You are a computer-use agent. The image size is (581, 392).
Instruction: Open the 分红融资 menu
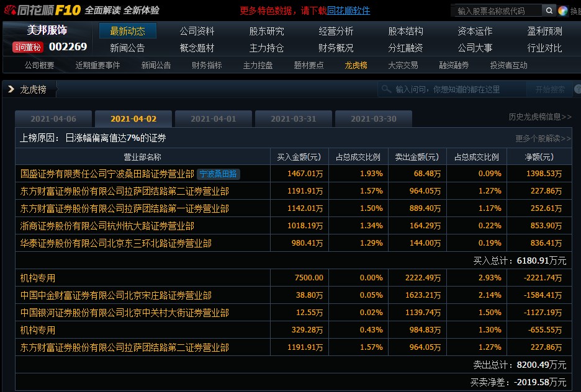[x=405, y=48]
